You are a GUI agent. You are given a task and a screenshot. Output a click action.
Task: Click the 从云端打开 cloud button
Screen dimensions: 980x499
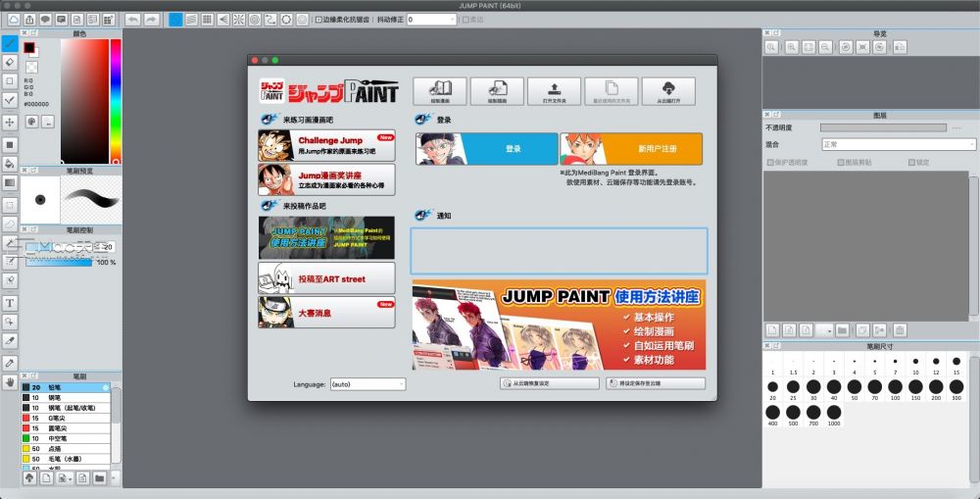(x=668, y=91)
